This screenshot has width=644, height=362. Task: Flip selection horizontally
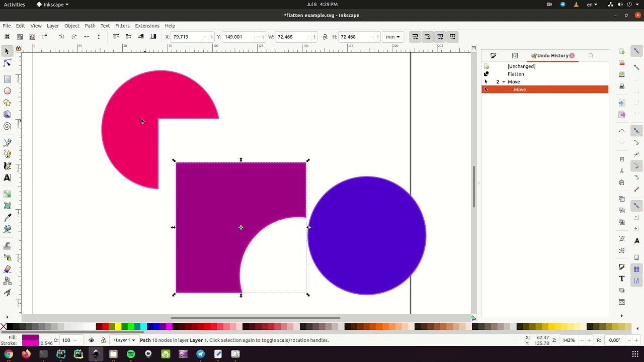point(87,37)
